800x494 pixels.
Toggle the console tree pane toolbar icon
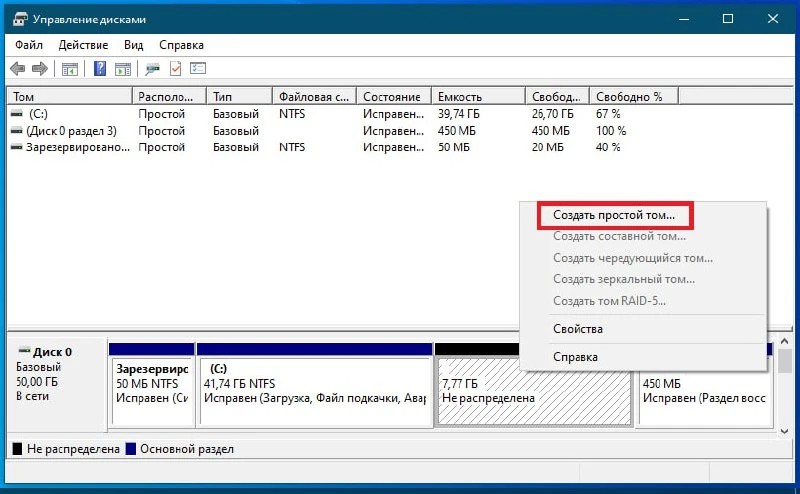(70, 68)
